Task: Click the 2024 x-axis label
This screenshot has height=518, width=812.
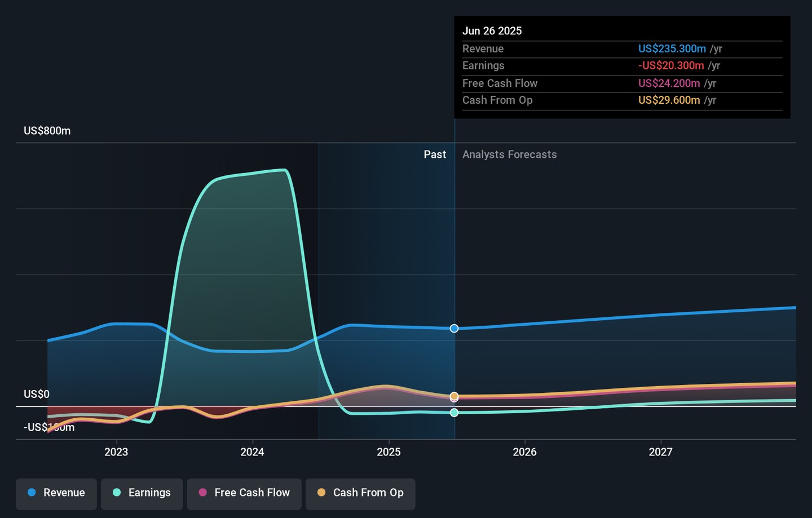Action: pyautogui.click(x=252, y=452)
